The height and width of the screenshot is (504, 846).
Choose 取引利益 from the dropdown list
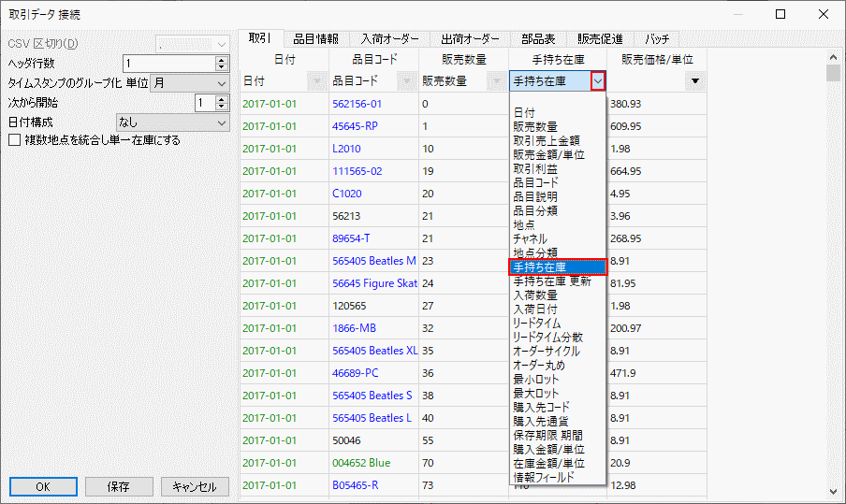coord(535,169)
